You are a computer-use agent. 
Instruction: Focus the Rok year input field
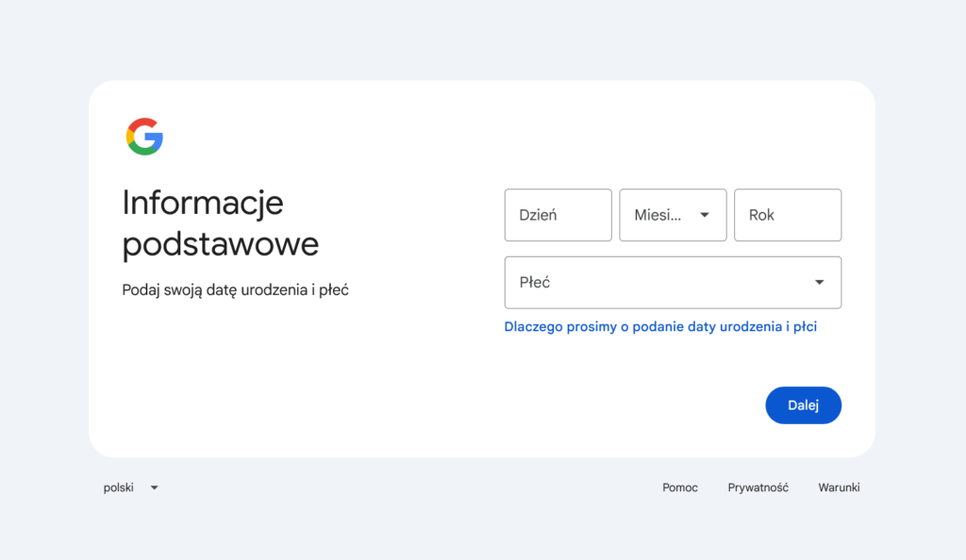pyautogui.click(x=788, y=215)
